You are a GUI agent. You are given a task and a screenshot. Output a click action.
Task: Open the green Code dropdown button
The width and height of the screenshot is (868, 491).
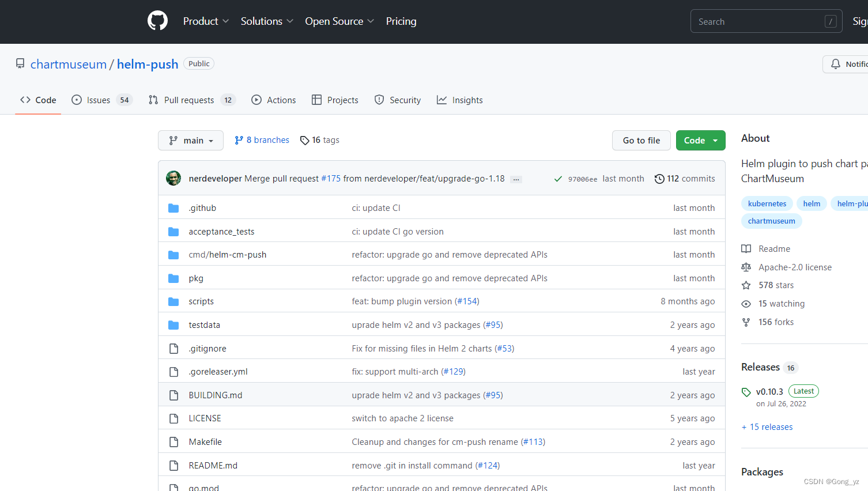pyautogui.click(x=700, y=141)
